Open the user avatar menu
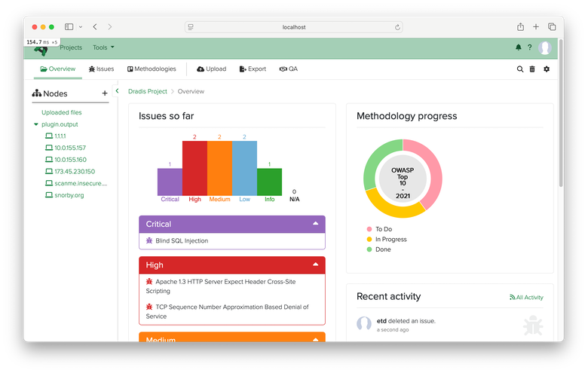Image resolution: width=588 pixels, height=373 pixels. point(544,47)
